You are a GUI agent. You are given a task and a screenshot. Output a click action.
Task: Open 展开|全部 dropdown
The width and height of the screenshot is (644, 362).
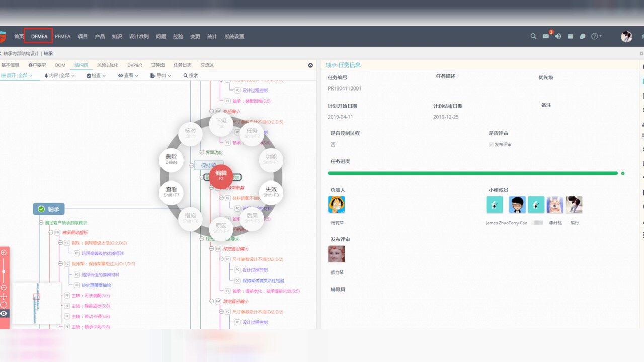17,75
